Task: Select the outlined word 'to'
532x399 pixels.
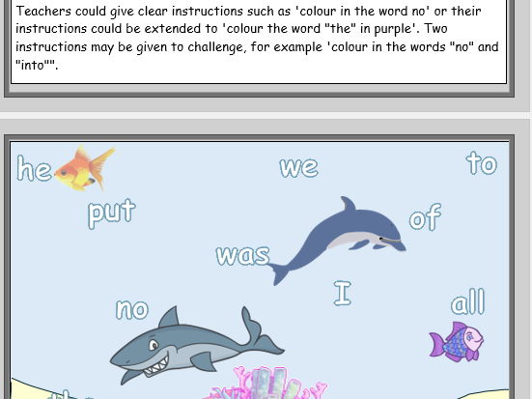Action: point(482,163)
